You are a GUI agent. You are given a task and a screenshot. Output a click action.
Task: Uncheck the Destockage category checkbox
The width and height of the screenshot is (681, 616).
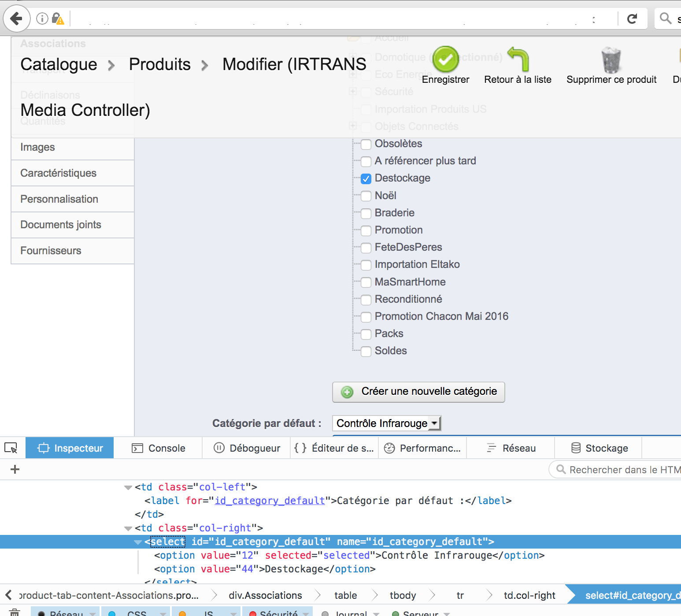pyautogui.click(x=366, y=179)
